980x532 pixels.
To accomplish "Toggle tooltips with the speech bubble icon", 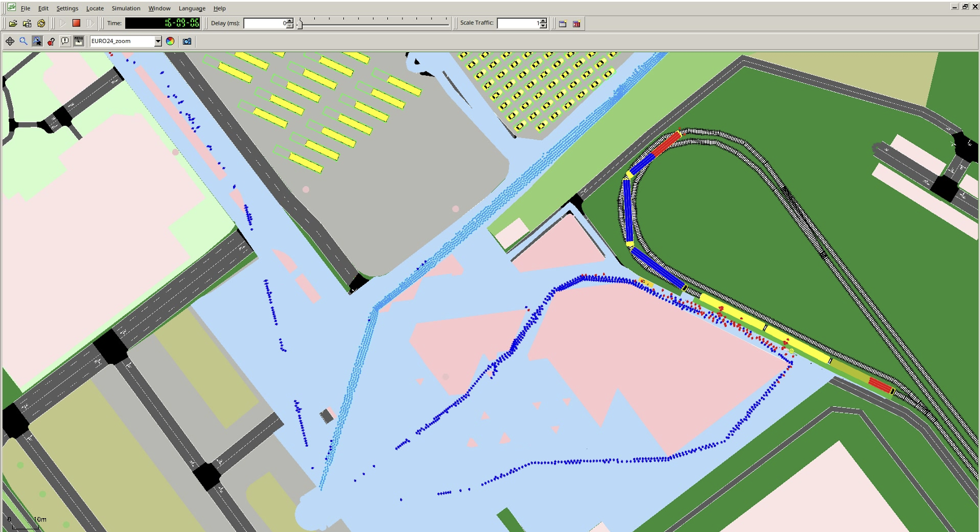I will pos(65,41).
